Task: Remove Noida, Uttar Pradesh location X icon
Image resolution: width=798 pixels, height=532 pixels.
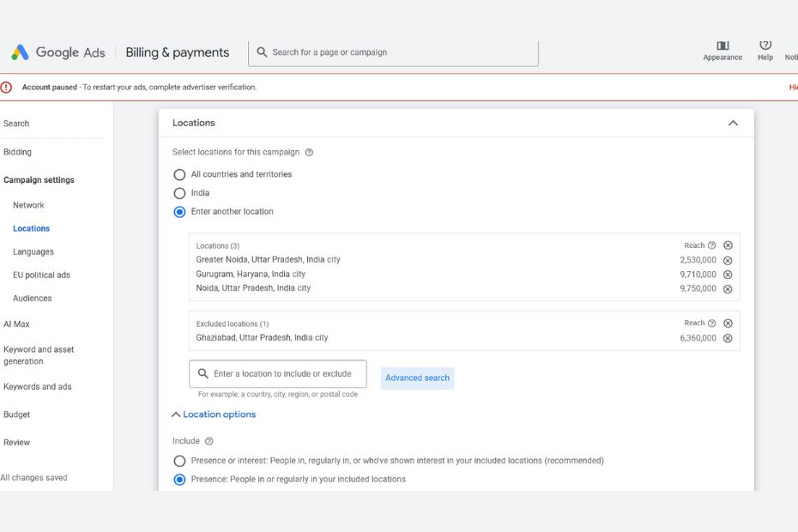Action: (x=728, y=289)
